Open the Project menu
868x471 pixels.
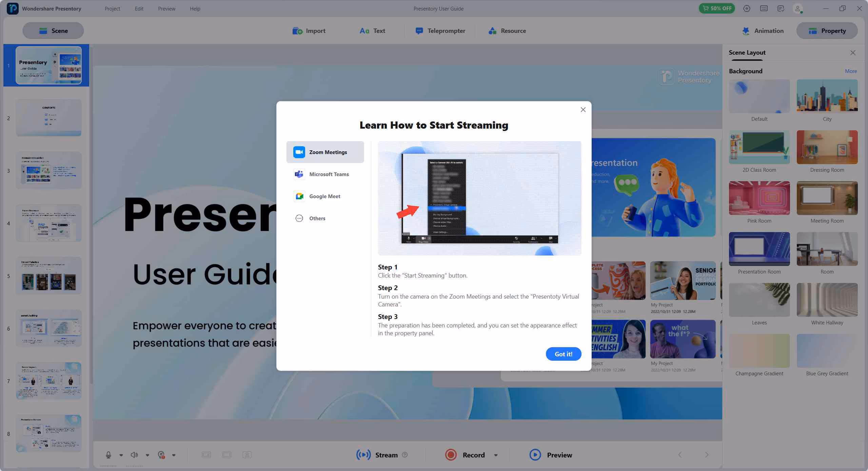click(x=112, y=9)
